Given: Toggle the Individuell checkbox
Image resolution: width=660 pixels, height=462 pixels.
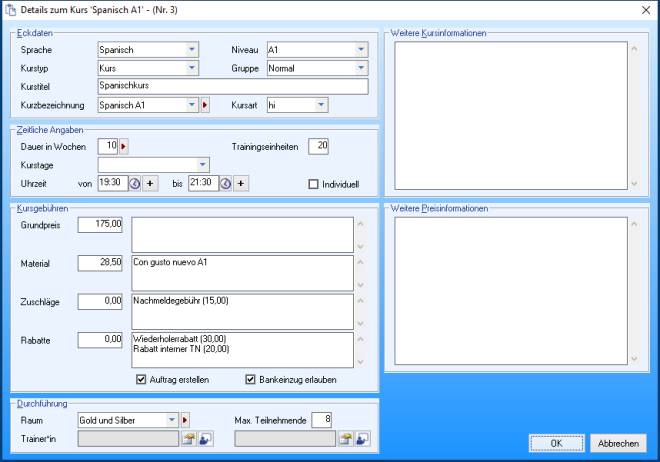Looking at the screenshot, I should [314, 184].
